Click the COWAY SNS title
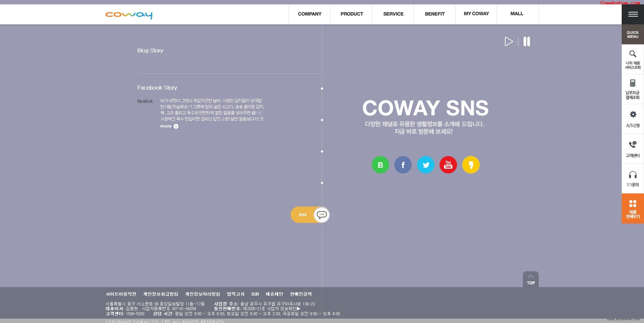The height and width of the screenshot is (323, 644). click(x=425, y=108)
